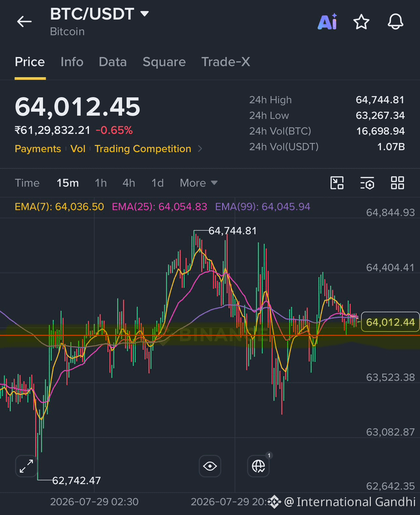
Task: Tap the EMA(99) indicator value
Action: click(263, 207)
